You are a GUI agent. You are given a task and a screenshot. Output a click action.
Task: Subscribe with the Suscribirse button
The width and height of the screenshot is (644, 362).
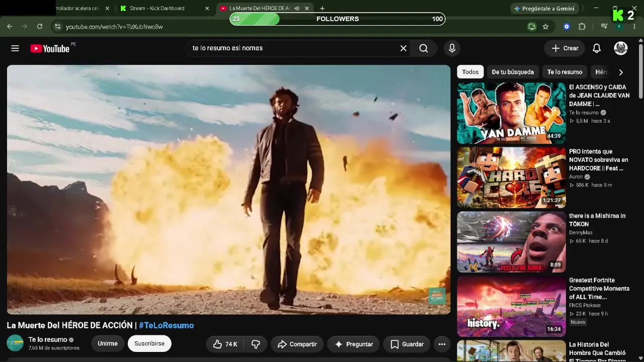tap(149, 344)
